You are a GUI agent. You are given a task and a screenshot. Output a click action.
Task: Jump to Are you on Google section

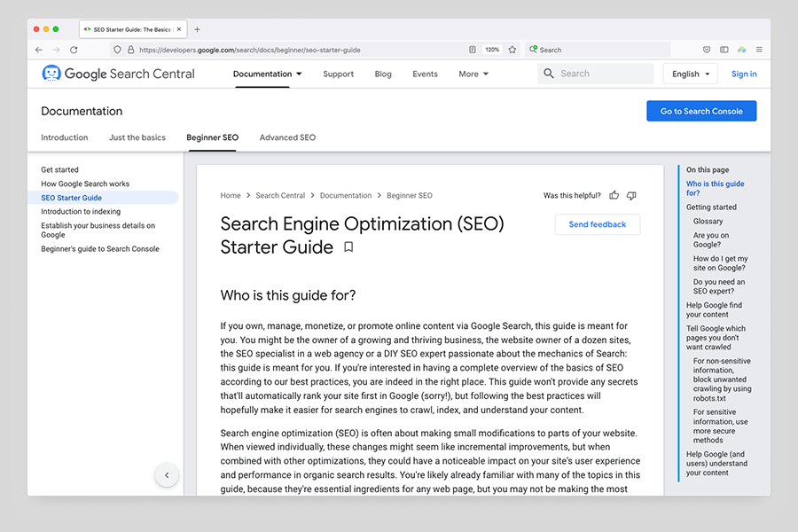(x=711, y=239)
